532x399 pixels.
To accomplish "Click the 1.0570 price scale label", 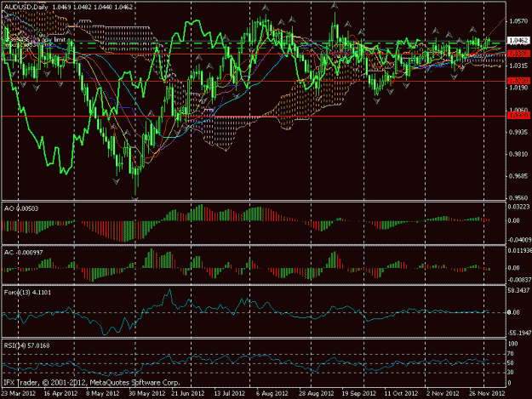I will pyautogui.click(x=518, y=21).
